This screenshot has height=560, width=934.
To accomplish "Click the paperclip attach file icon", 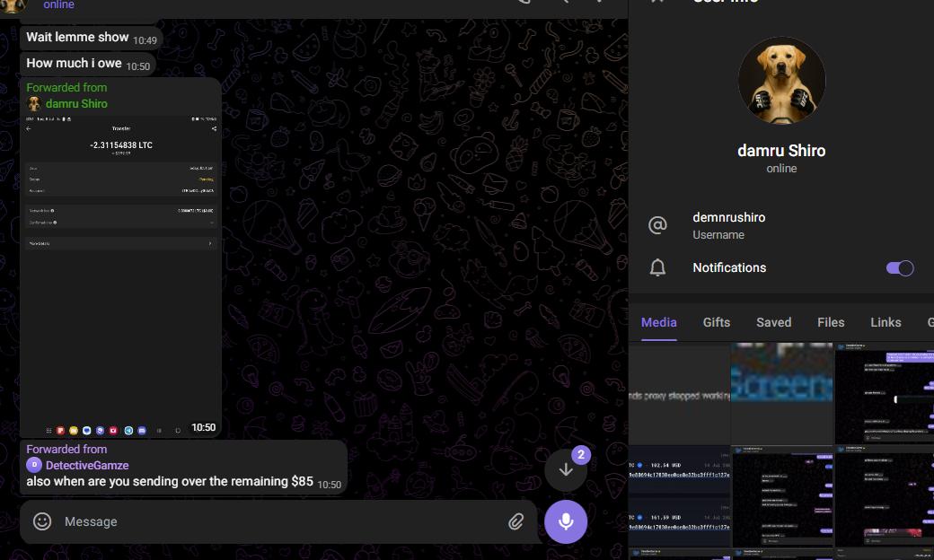I will (515, 521).
